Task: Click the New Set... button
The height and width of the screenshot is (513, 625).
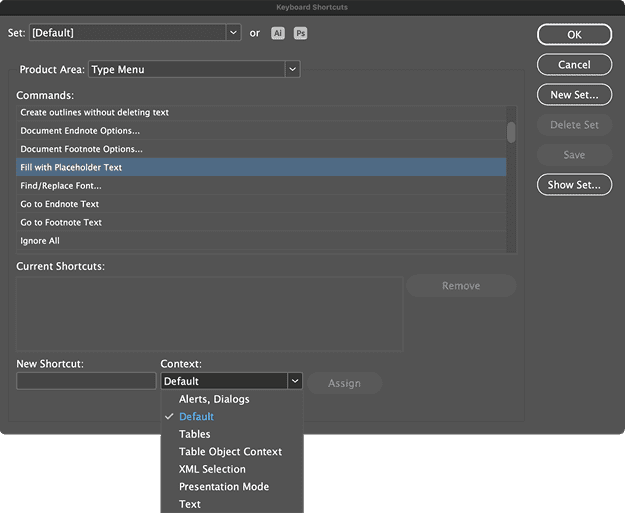Action: [x=574, y=95]
